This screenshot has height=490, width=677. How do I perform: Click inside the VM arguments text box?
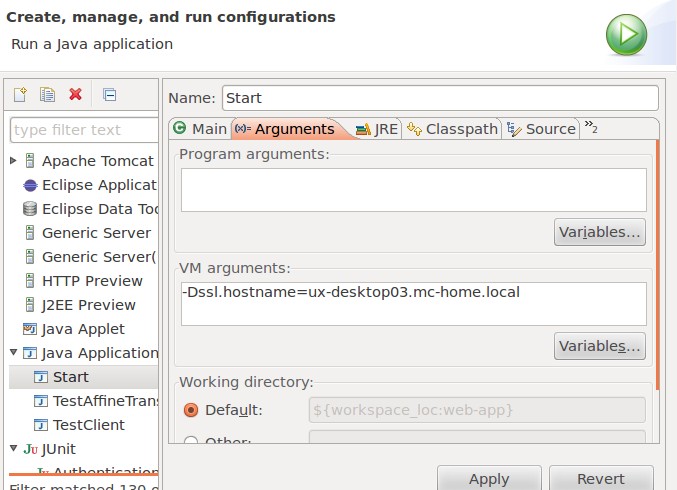[x=413, y=303]
